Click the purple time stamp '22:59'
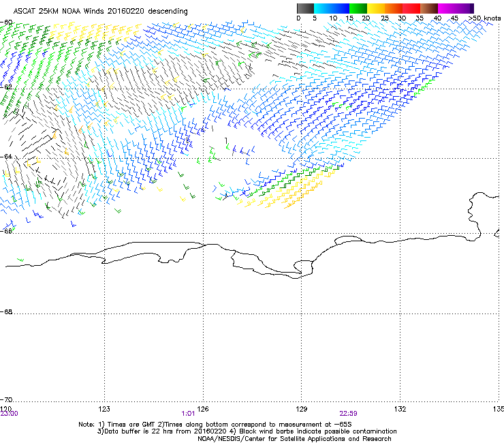This screenshot has width=504, height=443. tap(348, 414)
